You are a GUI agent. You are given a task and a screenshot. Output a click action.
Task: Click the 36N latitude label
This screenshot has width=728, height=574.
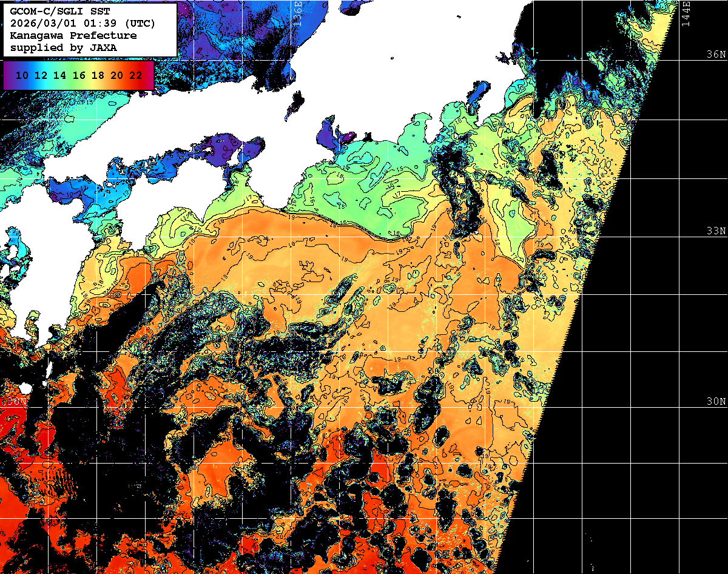tap(716, 55)
